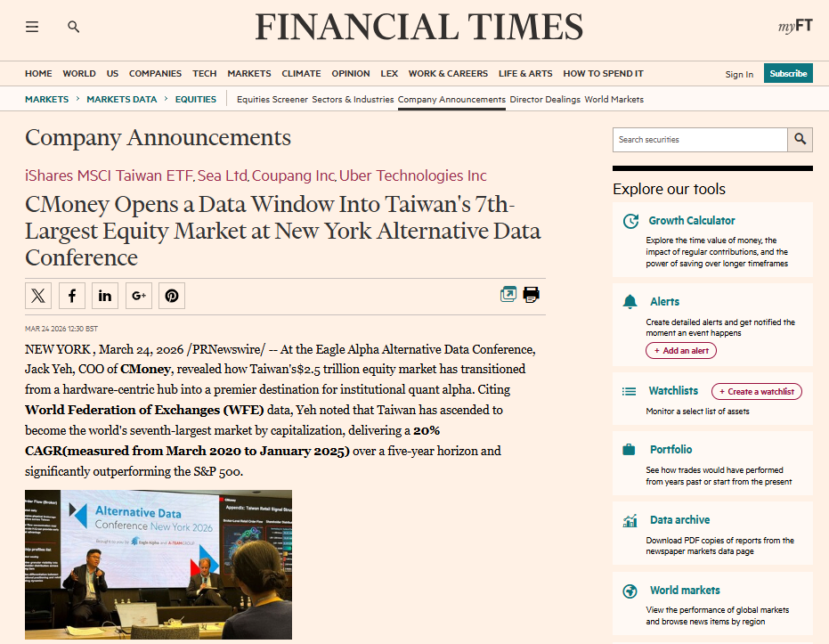
Task: Open site search magnifier icon
Action: pos(74,27)
